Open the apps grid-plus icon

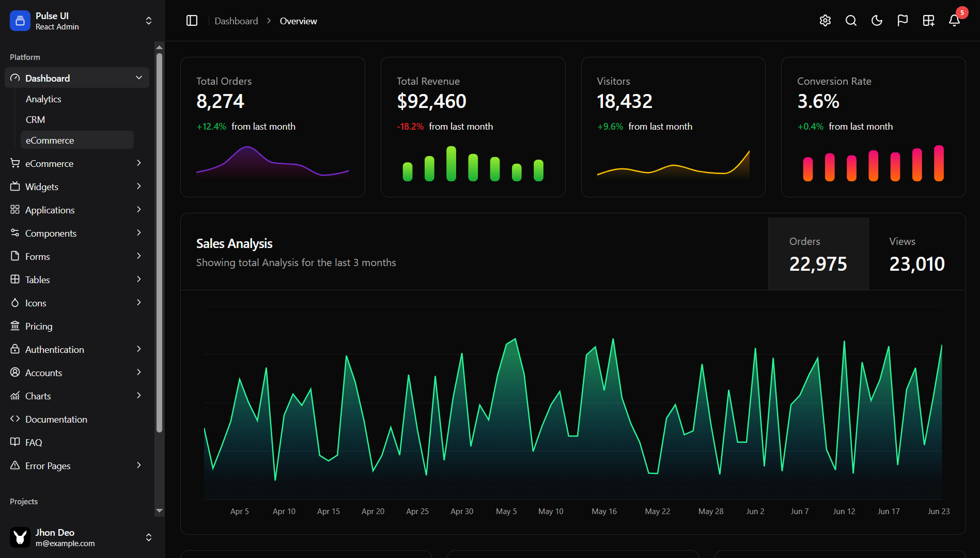click(x=928, y=21)
